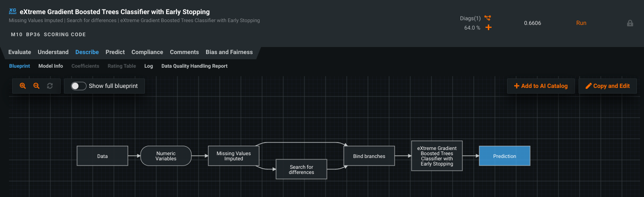Select the Model Info sub-tab

coord(50,66)
